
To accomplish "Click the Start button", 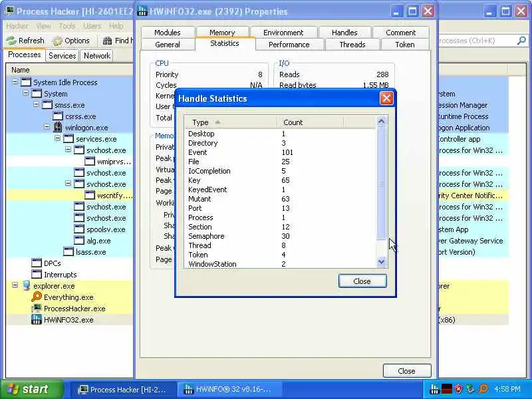I will pos(32,389).
